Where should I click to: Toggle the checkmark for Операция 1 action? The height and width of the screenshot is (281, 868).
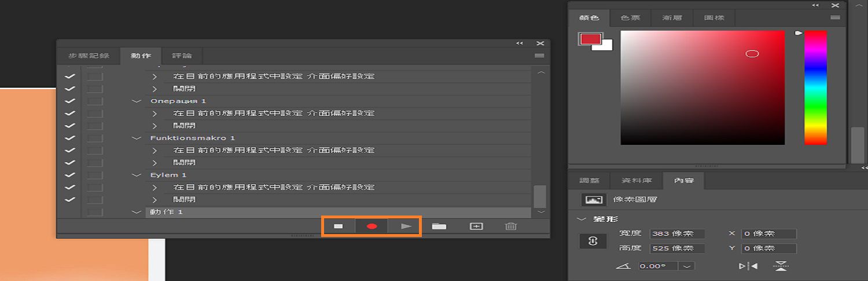(x=70, y=101)
